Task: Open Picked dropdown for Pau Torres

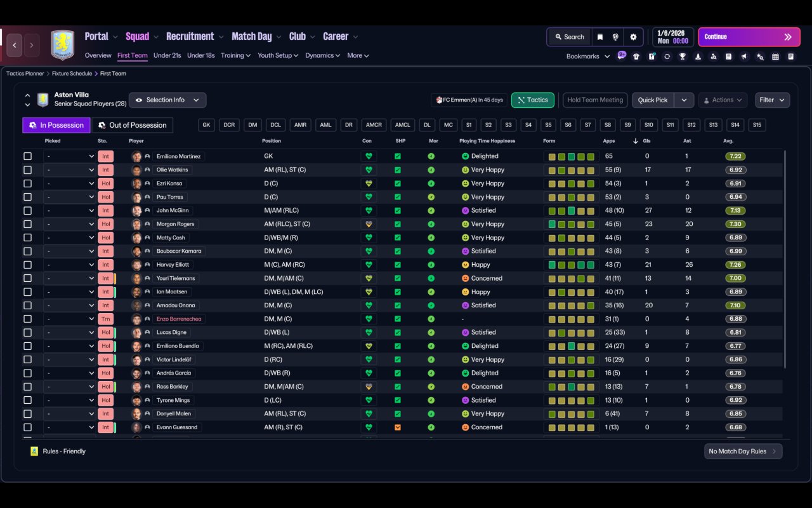Action: pyautogui.click(x=69, y=197)
